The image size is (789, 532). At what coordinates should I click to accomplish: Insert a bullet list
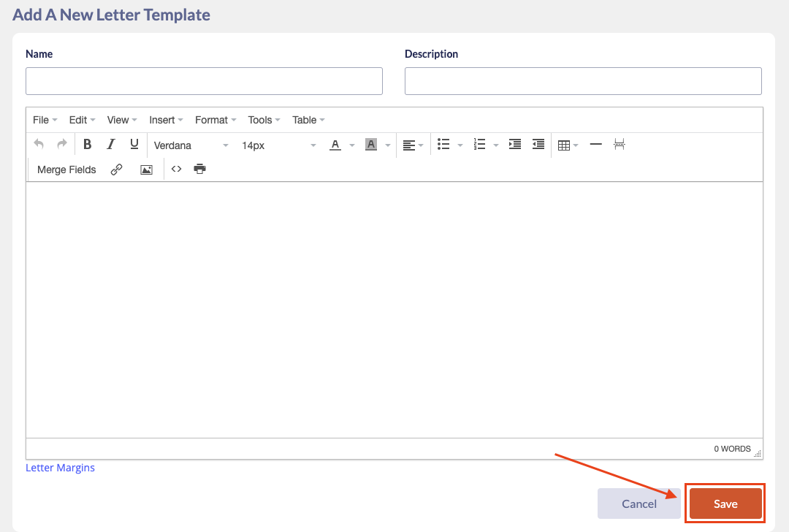click(443, 145)
